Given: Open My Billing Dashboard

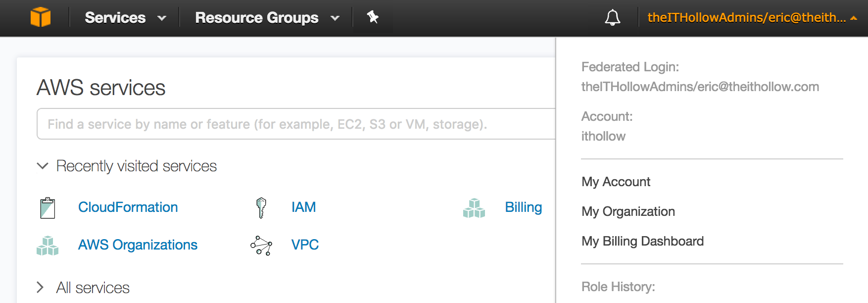Looking at the screenshot, I should (x=642, y=241).
